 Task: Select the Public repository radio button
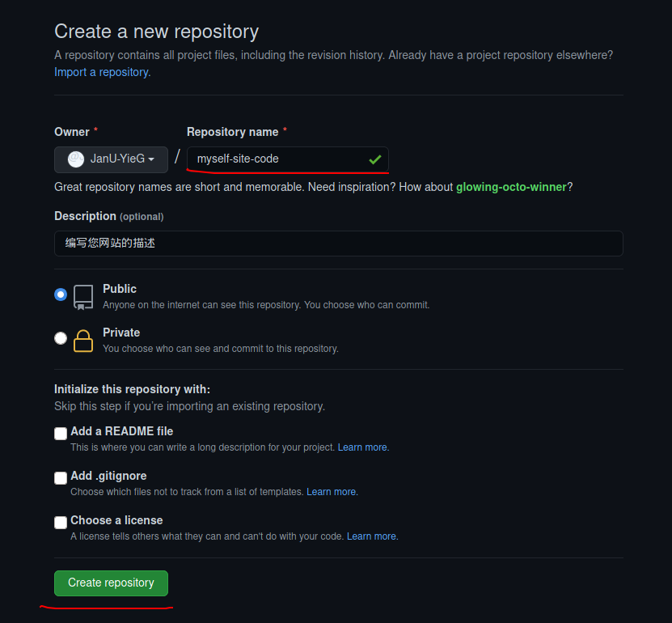[x=61, y=295]
